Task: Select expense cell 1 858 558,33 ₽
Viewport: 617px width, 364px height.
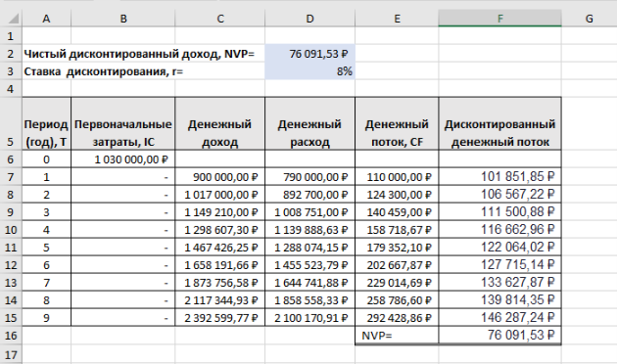Action: 310,300
